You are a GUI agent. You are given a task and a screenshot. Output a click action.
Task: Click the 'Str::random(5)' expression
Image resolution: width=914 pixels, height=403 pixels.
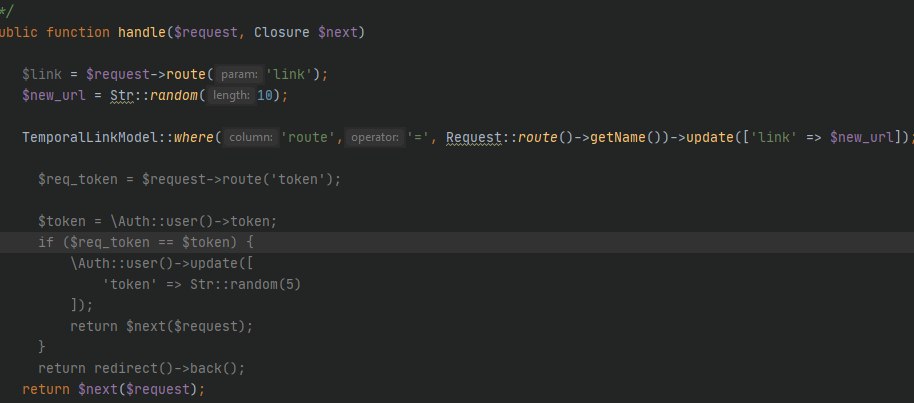click(x=245, y=284)
